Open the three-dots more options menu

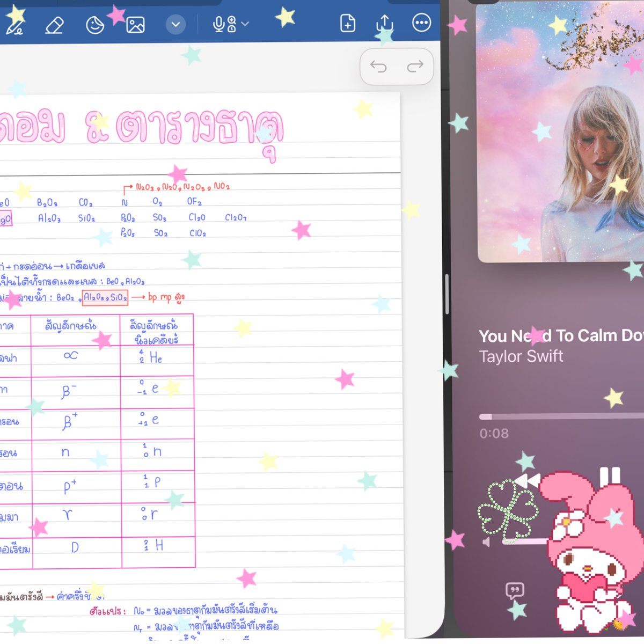(x=421, y=23)
